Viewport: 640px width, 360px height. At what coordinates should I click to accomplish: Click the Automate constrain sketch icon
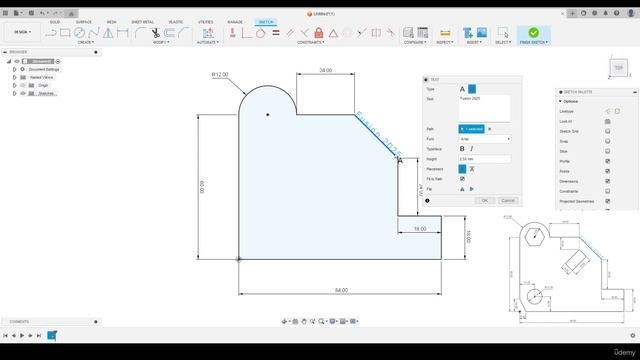tap(208, 33)
